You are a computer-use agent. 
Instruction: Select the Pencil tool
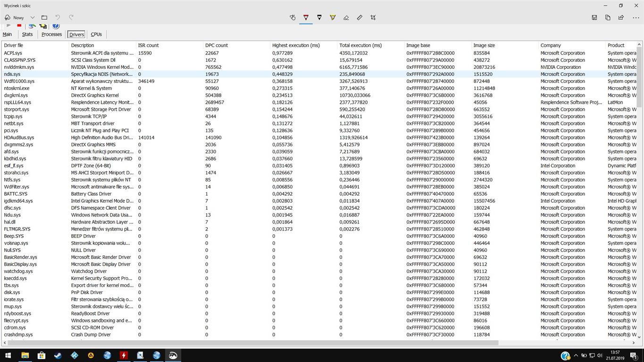coord(319,17)
